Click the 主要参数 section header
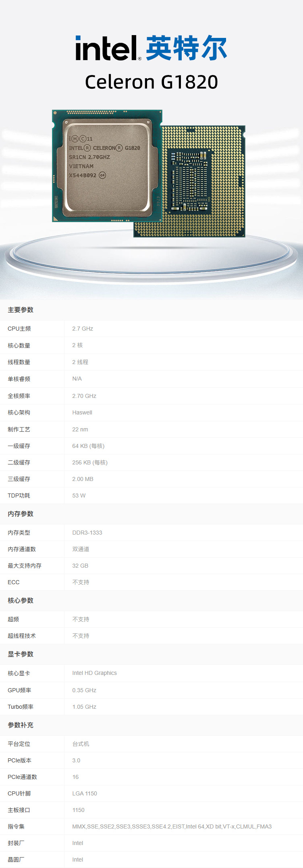This screenshot has width=303, height=868. click(x=21, y=310)
